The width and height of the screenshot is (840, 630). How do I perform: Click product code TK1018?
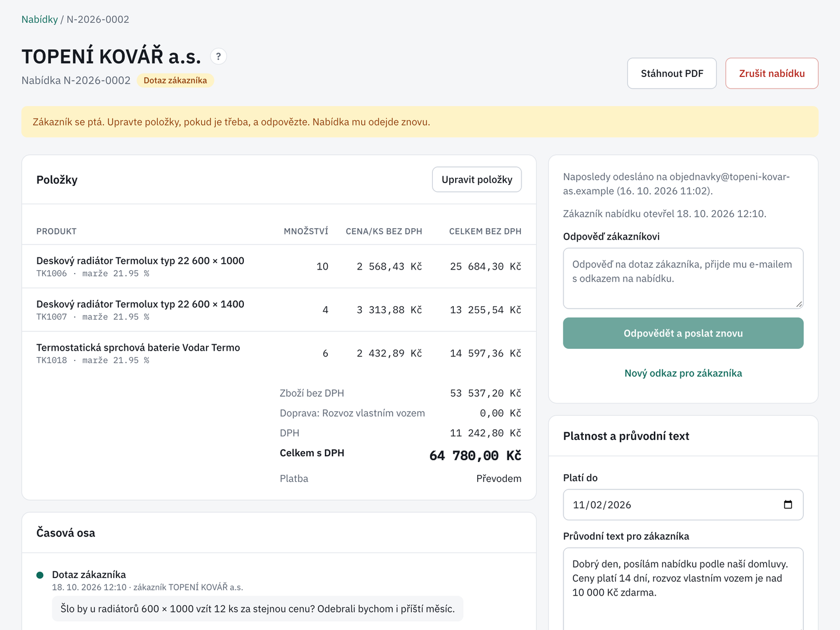(x=51, y=360)
